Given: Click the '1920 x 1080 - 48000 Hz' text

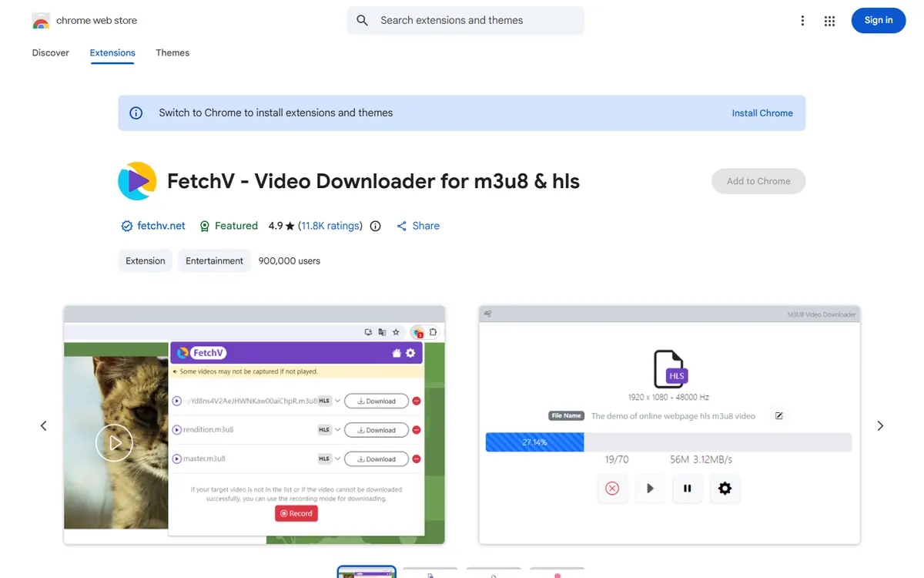Looking at the screenshot, I should coord(668,398).
